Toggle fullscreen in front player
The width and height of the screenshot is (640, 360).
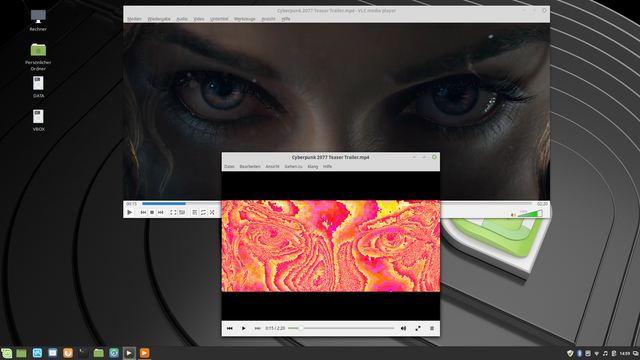tap(418, 328)
